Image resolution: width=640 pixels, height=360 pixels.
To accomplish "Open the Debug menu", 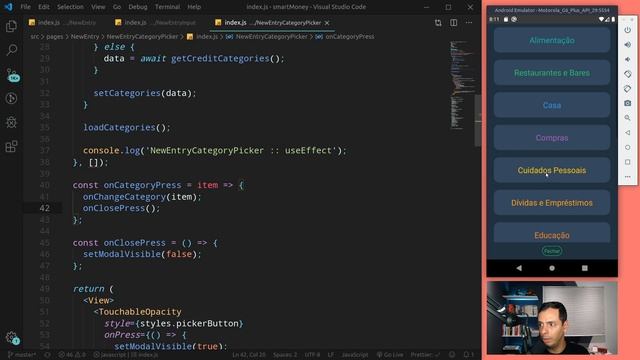I will (x=138, y=7).
